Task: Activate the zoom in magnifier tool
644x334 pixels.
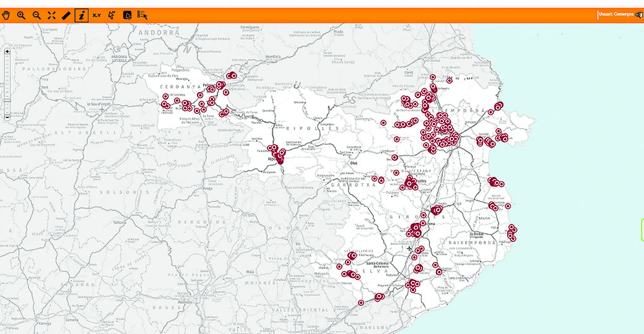Action: 21,15
